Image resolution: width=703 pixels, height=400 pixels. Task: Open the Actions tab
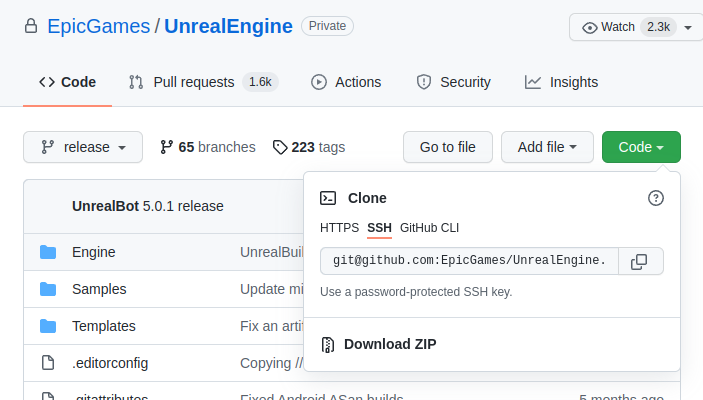[346, 82]
